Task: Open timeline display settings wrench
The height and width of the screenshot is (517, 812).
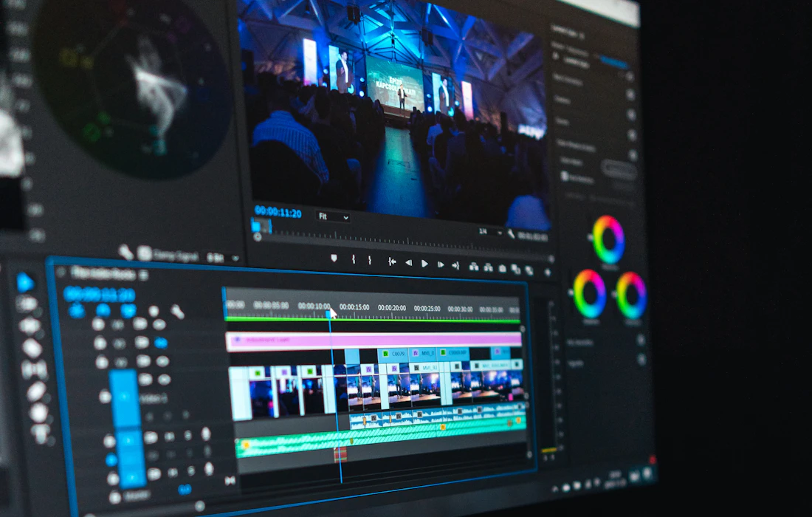Action: click(x=177, y=312)
